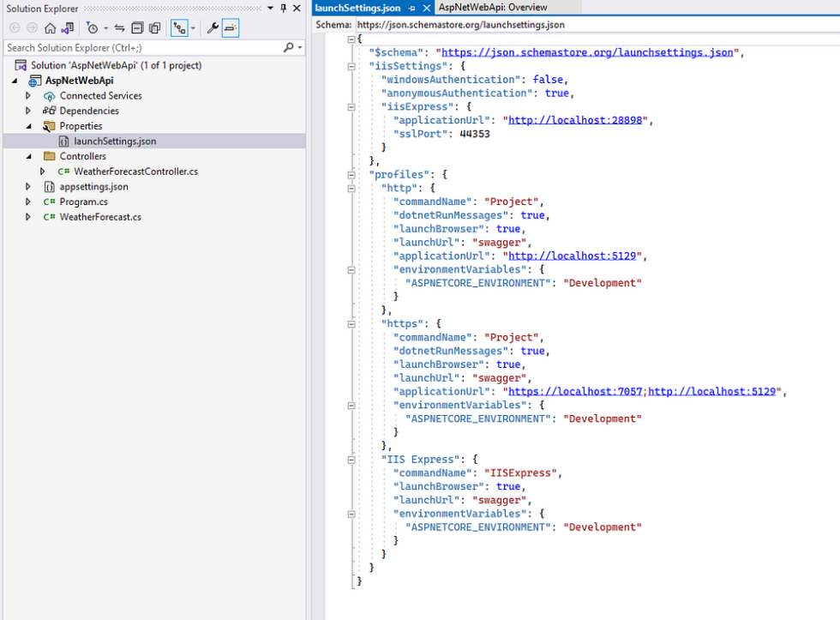The image size is (840, 620).
Task: Click Back navigation arrow in Solution Explorer
Action: 15,27
